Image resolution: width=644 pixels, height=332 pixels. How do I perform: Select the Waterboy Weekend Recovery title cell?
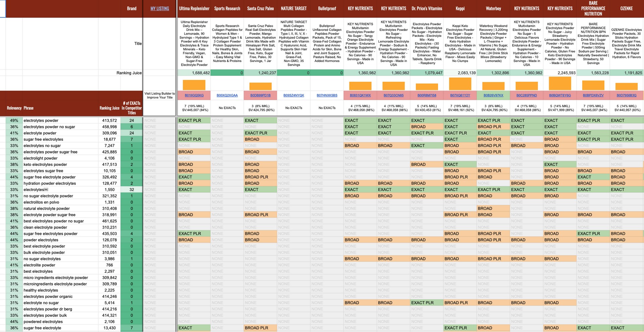(x=493, y=44)
